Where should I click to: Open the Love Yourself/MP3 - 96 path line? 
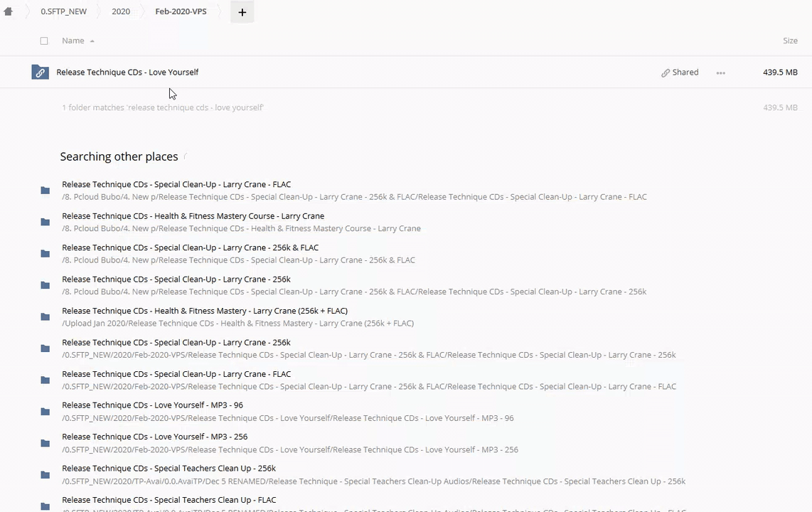point(288,418)
